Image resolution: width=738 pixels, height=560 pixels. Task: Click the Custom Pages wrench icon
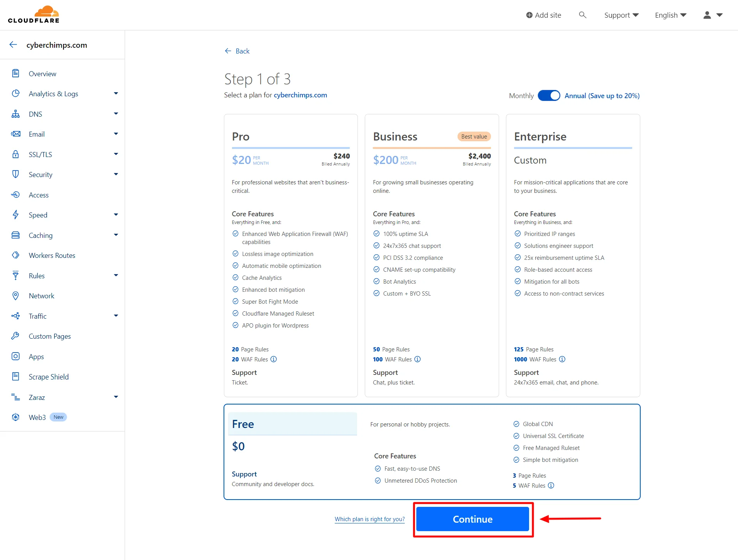[15, 336]
